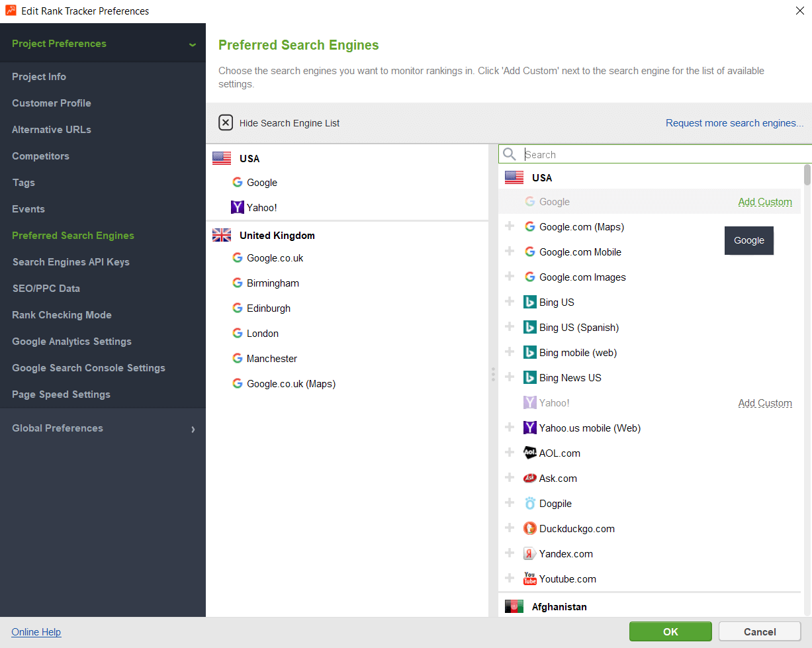Open Request more search engines link
The width and height of the screenshot is (812, 648).
click(x=735, y=122)
